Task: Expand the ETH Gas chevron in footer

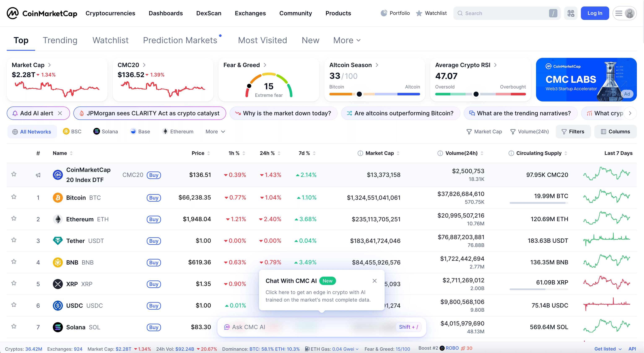Action: (357, 349)
